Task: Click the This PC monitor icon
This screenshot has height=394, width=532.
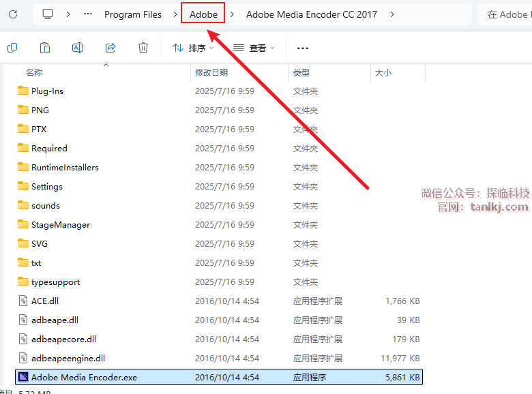Action: [x=48, y=14]
